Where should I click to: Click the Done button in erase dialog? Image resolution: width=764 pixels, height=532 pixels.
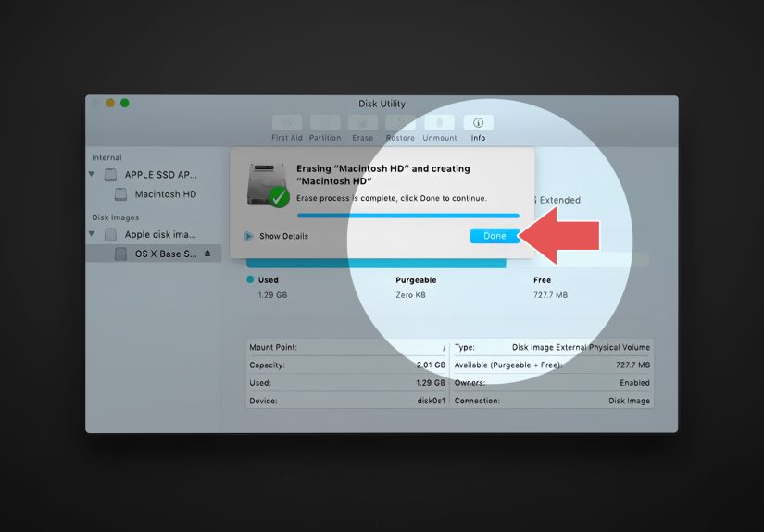coord(495,236)
